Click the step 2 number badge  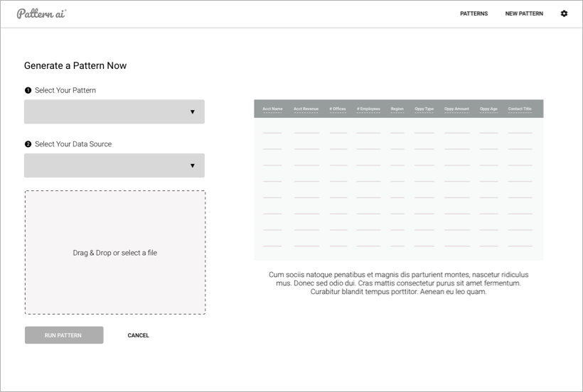[28, 144]
